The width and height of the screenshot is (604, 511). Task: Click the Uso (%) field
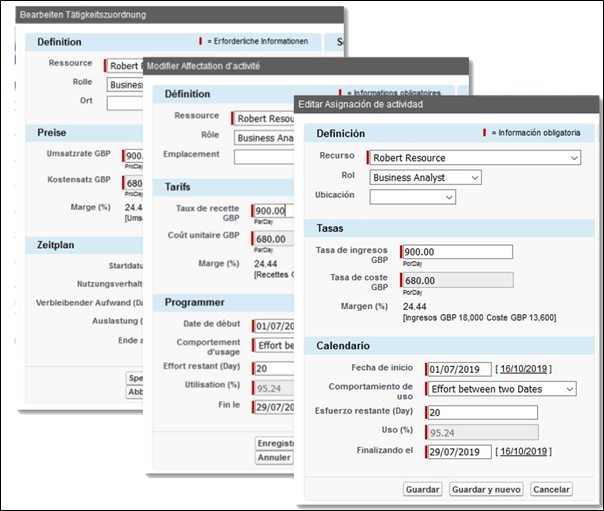(481, 432)
